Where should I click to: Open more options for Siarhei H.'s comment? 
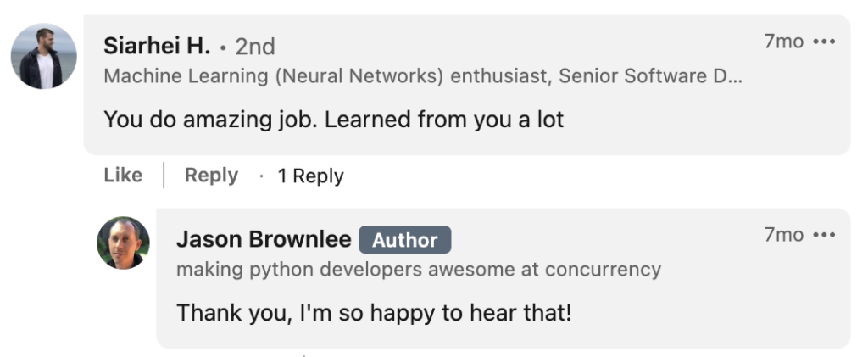point(824,42)
